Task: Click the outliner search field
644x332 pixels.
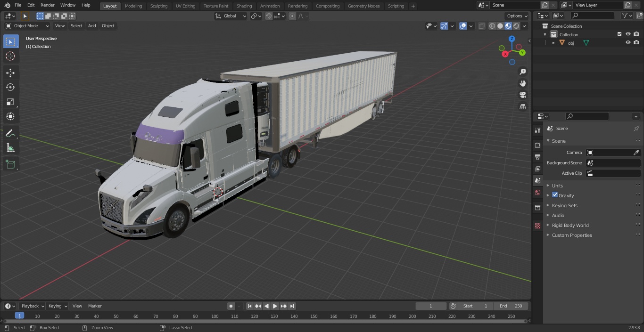Action: [592, 16]
